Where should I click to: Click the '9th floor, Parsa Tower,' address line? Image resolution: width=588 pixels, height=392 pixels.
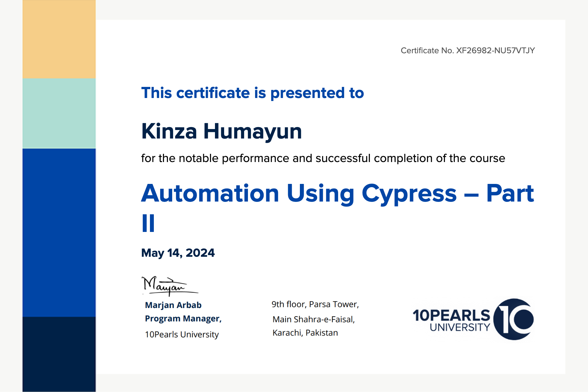(315, 304)
